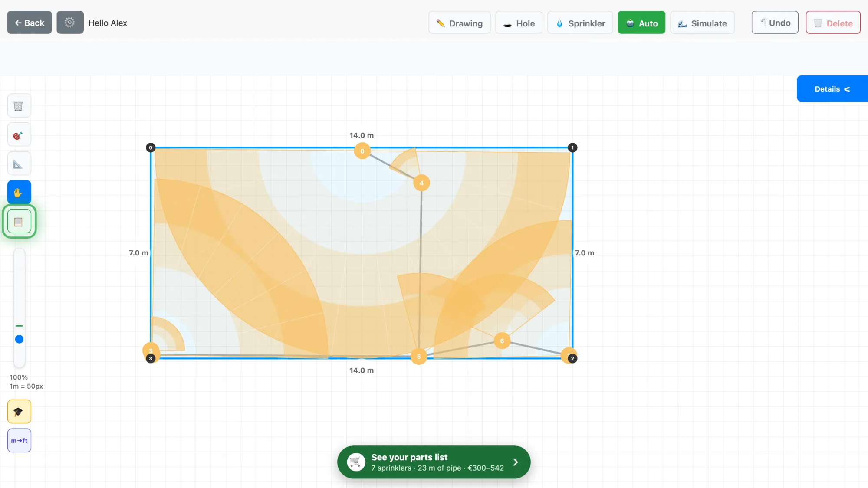
Task: Click black corner vertex 2
Action: [572, 358]
